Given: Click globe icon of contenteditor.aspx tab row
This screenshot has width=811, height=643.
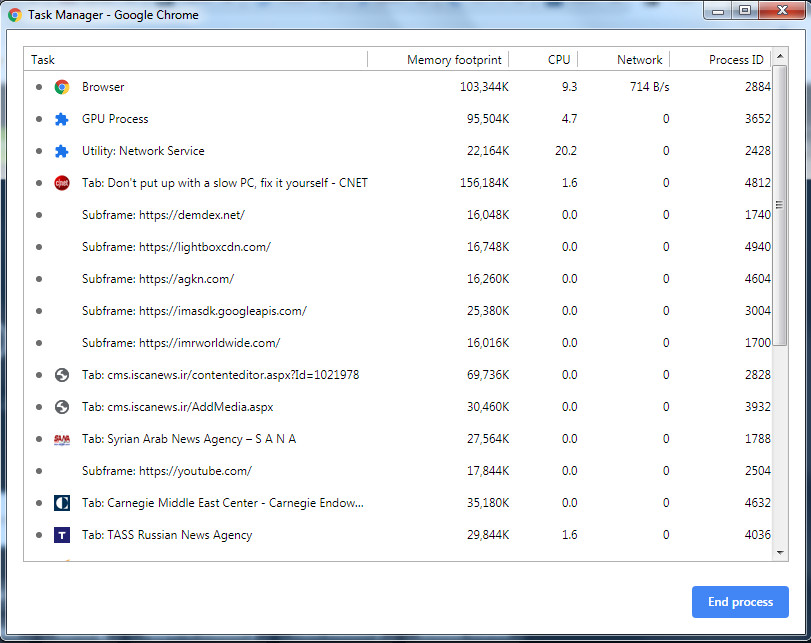Looking at the screenshot, I should [x=62, y=375].
